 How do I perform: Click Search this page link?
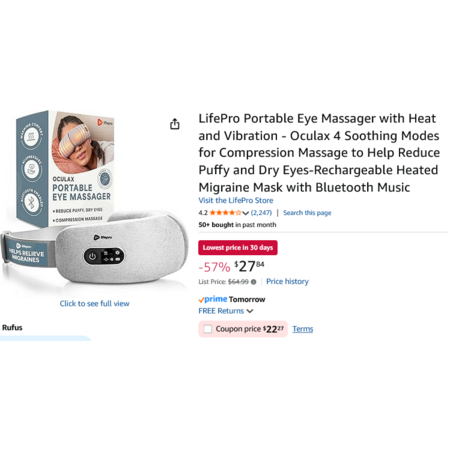pos(307,213)
